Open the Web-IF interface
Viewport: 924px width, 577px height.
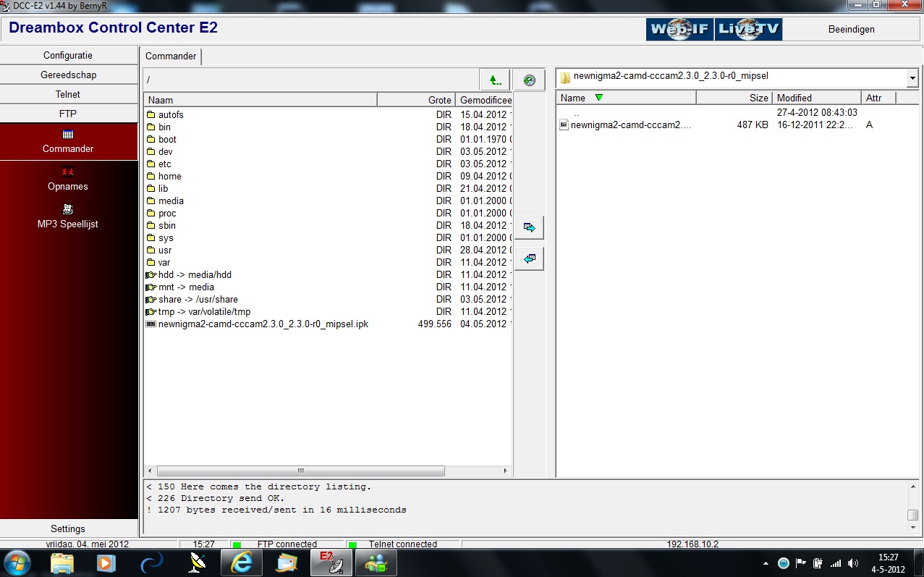click(679, 30)
